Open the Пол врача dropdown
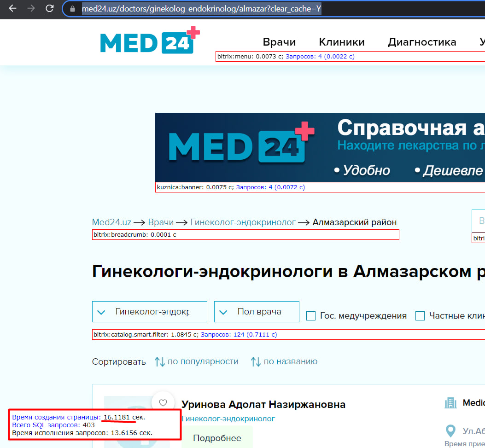Image resolution: width=485 pixels, height=448 pixels. point(257,312)
